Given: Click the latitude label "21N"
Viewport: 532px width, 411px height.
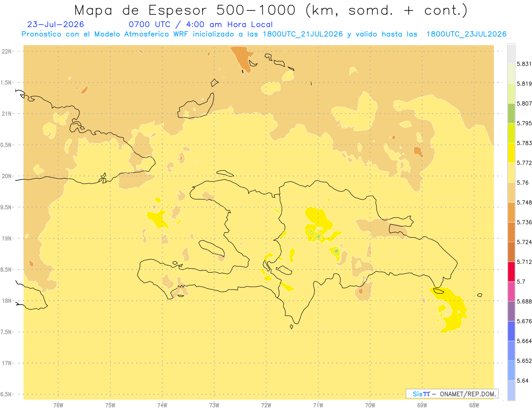Looking at the screenshot, I should (x=6, y=114).
